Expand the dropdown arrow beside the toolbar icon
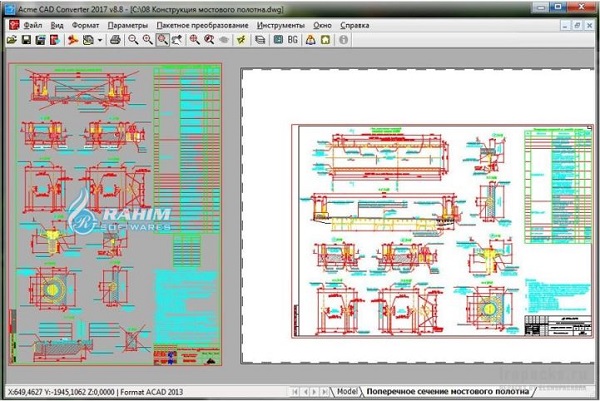The image size is (600, 401). (100, 40)
